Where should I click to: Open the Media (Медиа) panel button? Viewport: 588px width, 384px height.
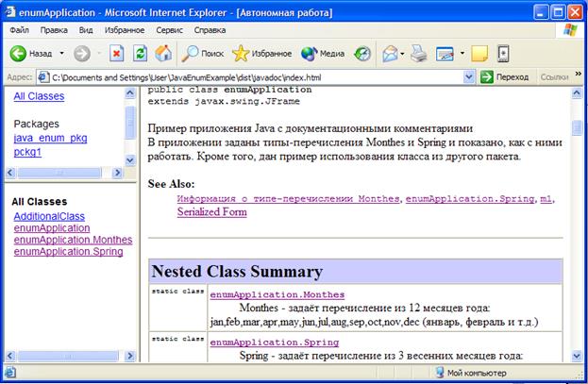point(322,54)
